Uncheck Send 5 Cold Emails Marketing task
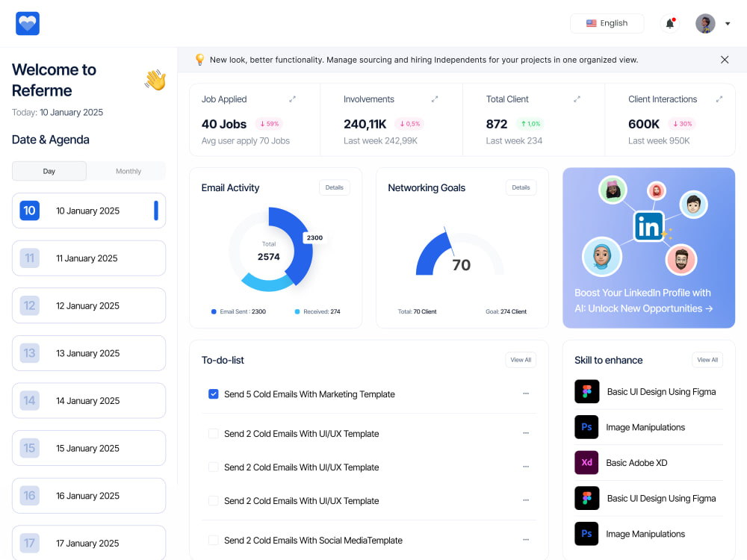The image size is (747, 560). 214,393
